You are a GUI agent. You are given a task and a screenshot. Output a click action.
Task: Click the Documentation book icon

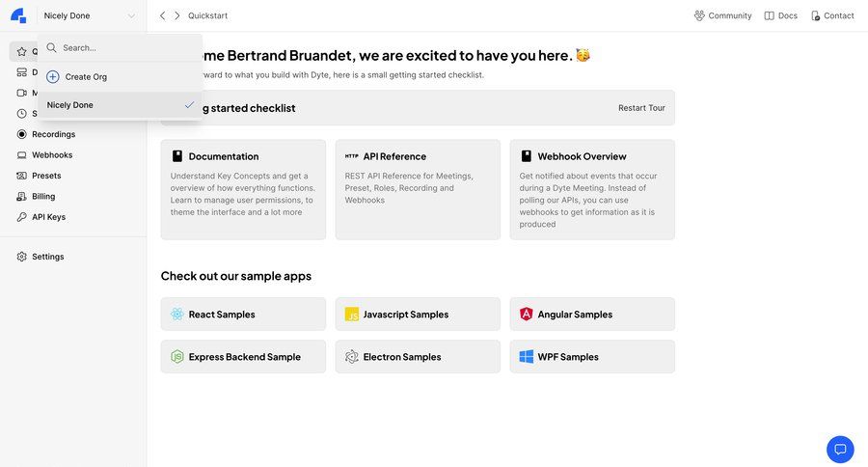pyautogui.click(x=177, y=156)
